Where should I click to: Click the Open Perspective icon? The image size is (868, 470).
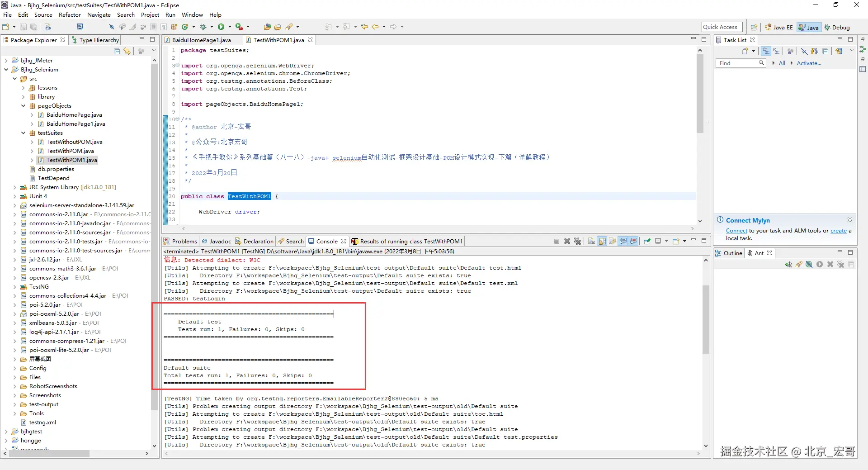point(754,27)
